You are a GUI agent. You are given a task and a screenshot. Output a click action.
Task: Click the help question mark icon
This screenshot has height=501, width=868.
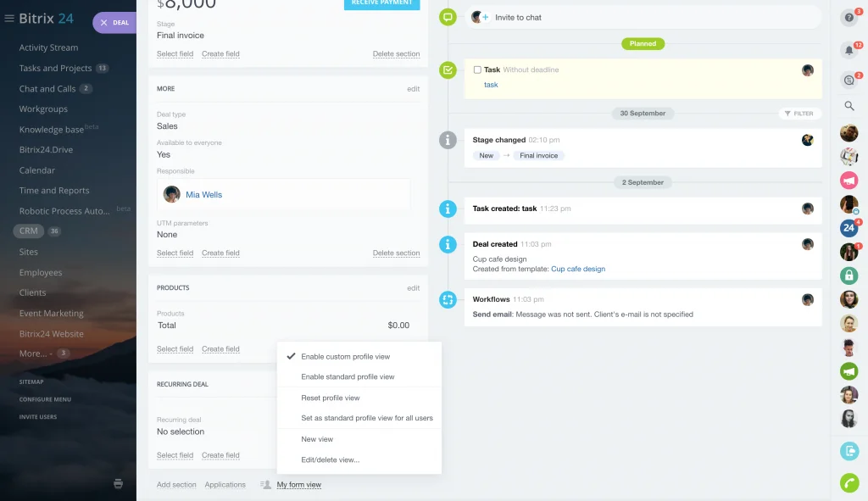[849, 17]
